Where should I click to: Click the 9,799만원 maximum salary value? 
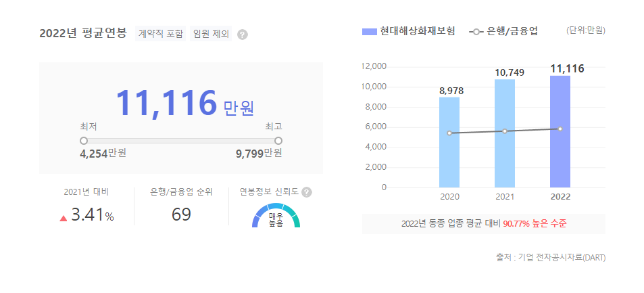pyautogui.click(x=259, y=154)
